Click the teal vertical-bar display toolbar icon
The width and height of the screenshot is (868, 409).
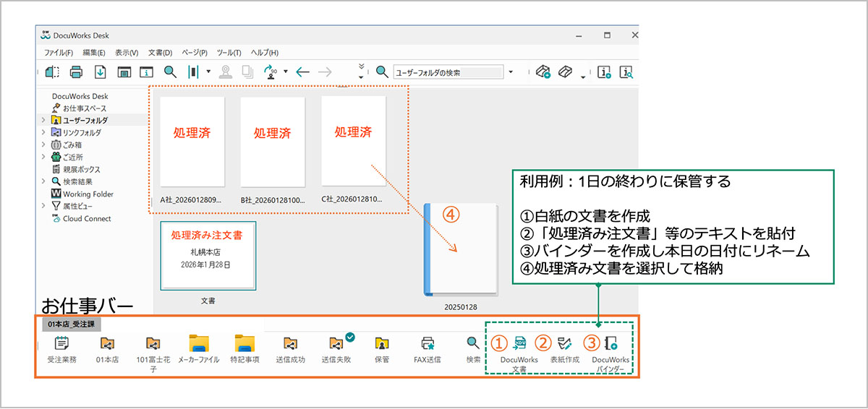pos(194,72)
